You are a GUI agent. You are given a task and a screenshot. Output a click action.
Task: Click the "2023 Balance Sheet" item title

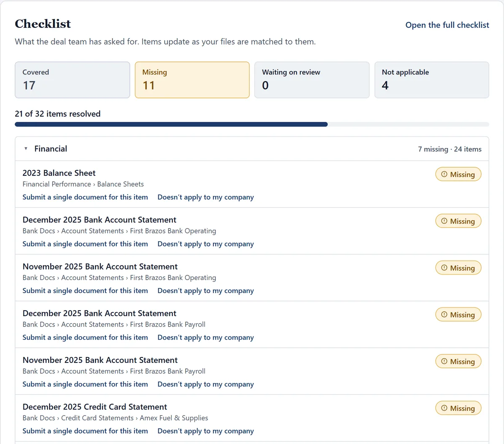[59, 173]
